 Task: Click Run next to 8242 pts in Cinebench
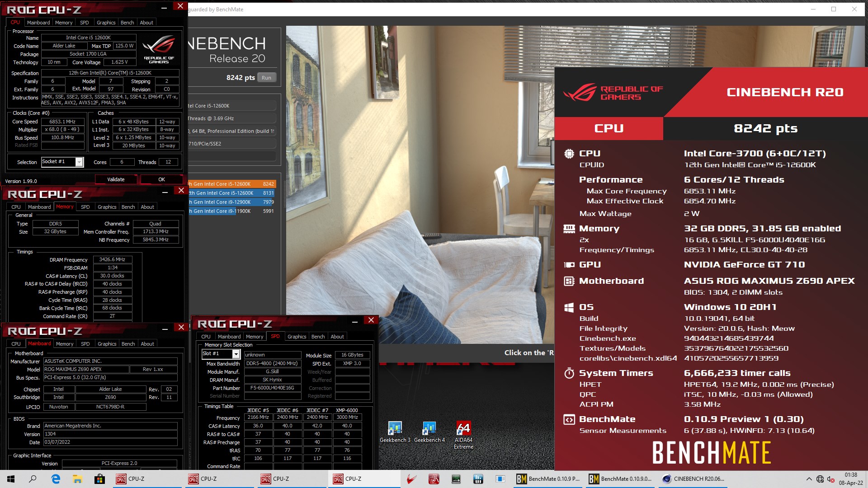click(267, 78)
